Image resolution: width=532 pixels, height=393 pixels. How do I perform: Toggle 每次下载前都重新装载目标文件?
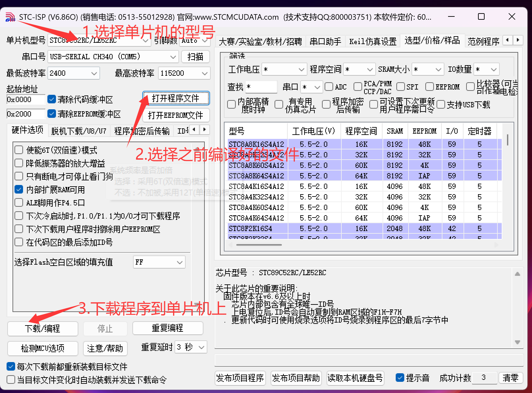[11, 366]
